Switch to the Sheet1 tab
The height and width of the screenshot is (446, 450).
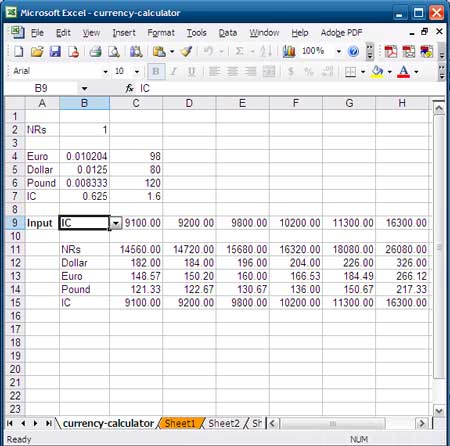pyautogui.click(x=180, y=423)
